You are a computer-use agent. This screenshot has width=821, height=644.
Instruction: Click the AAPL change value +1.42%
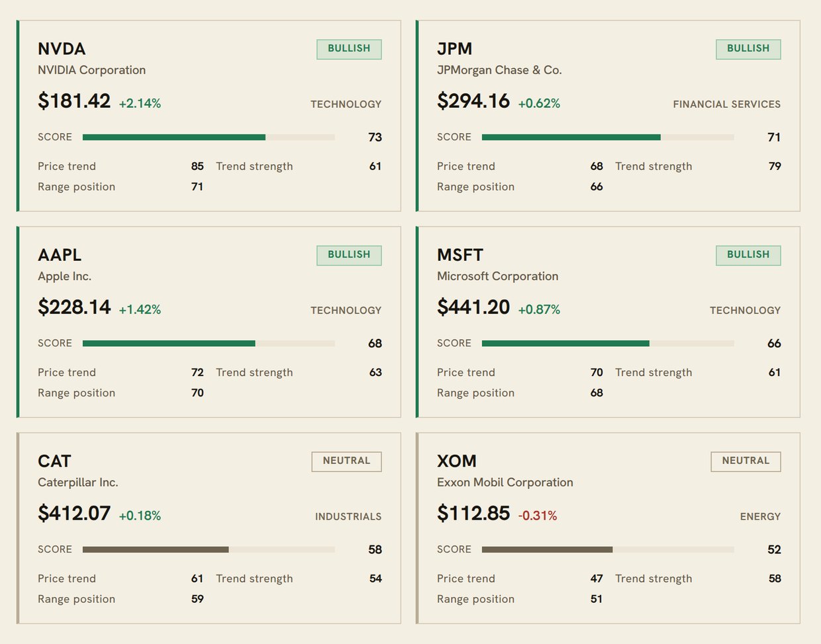tap(140, 310)
